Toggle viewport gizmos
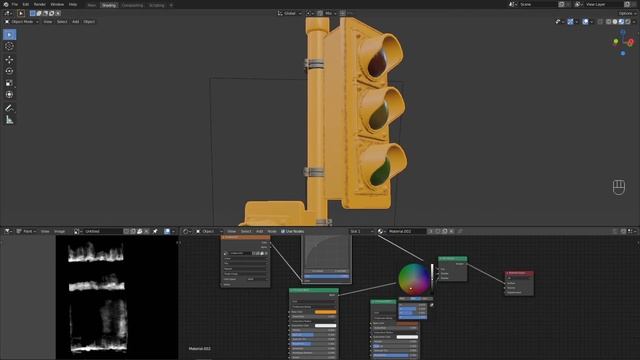 571,22
